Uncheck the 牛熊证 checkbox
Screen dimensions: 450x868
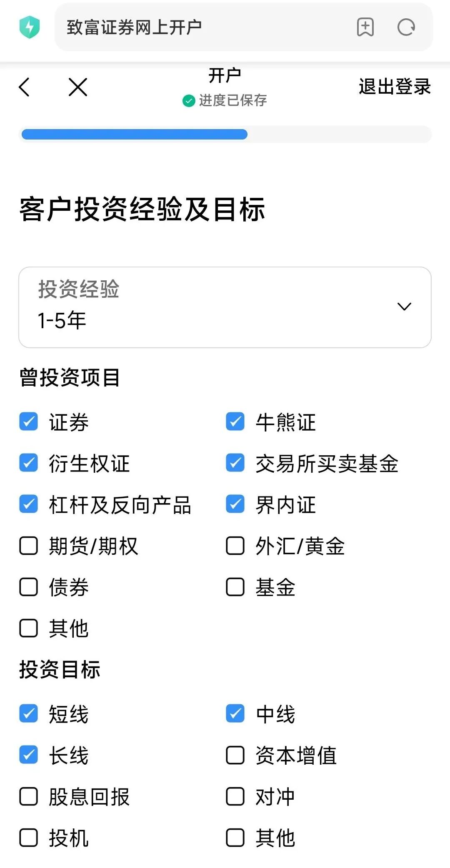pos(235,422)
